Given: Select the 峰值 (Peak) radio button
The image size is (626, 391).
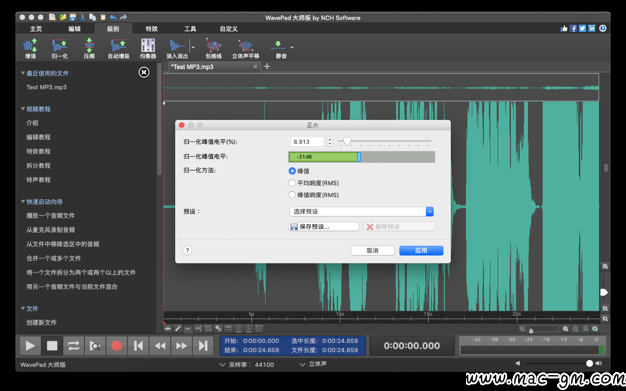Looking at the screenshot, I should (x=292, y=171).
